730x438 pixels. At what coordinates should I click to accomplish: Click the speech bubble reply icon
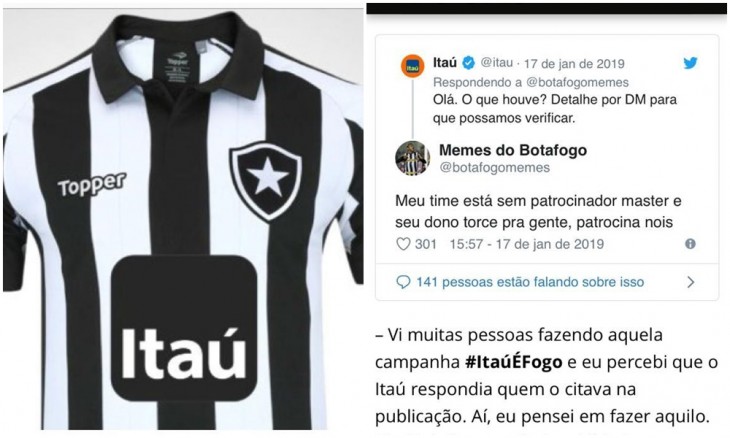pyautogui.click(x=403, y=282)
